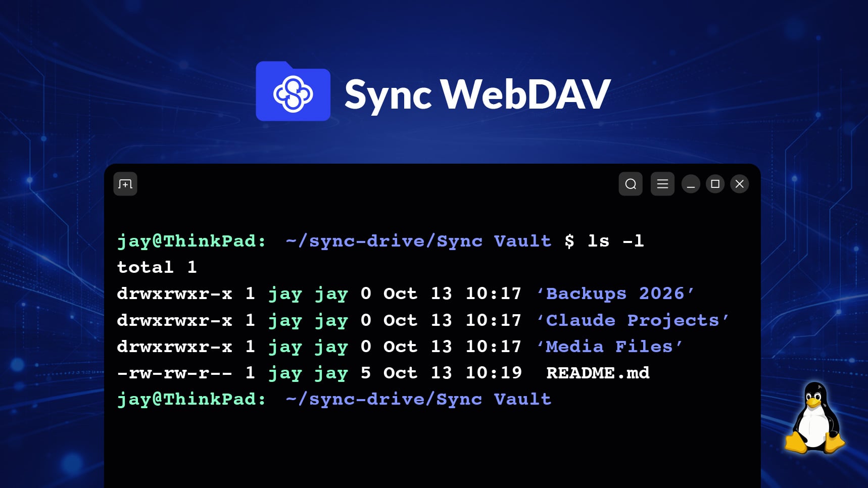Click the 'ls -l' command text
Viewport: 868px width, 488px height.
tap(616, 241)
